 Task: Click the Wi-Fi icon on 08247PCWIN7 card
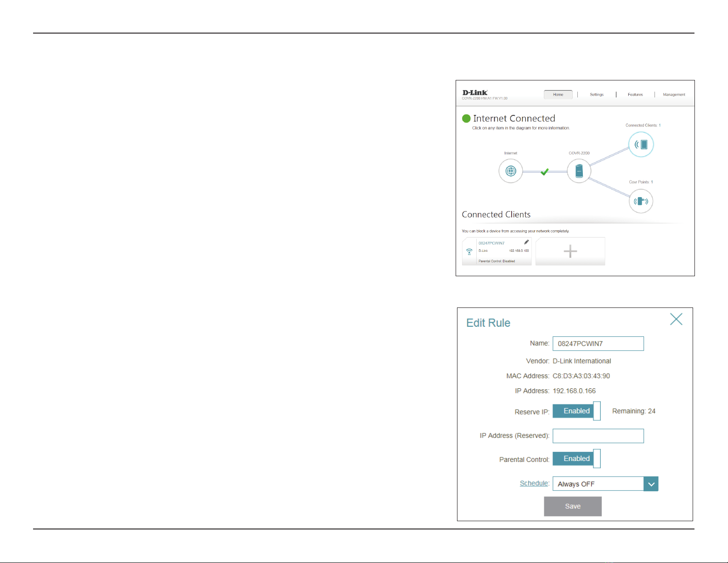pyautogui.click(x=469, y=251)
